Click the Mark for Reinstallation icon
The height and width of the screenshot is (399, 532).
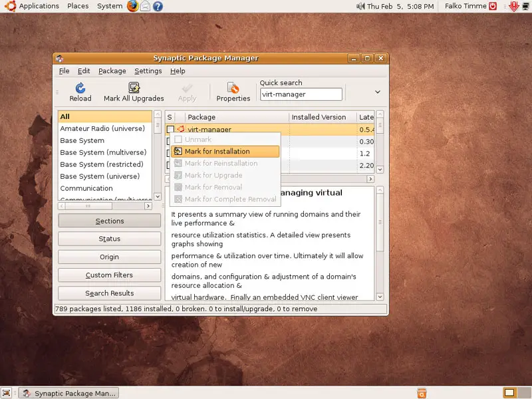click(178, 163)
